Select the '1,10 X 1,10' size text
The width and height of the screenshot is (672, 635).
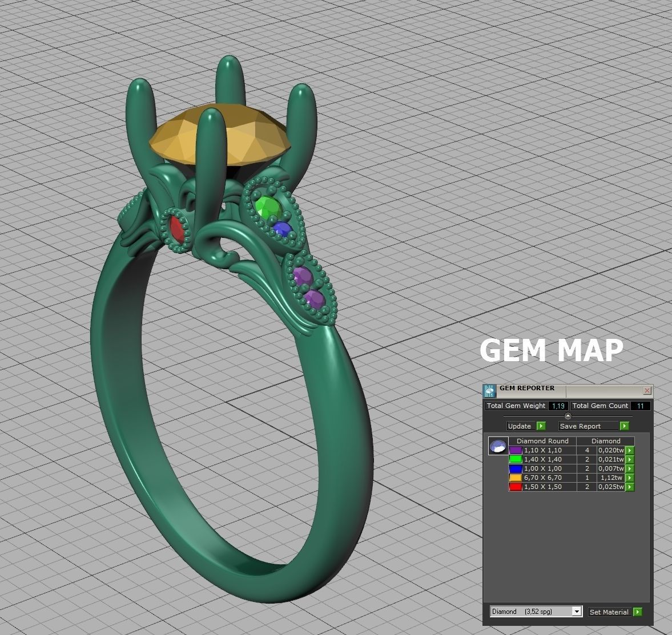(542, 451)
